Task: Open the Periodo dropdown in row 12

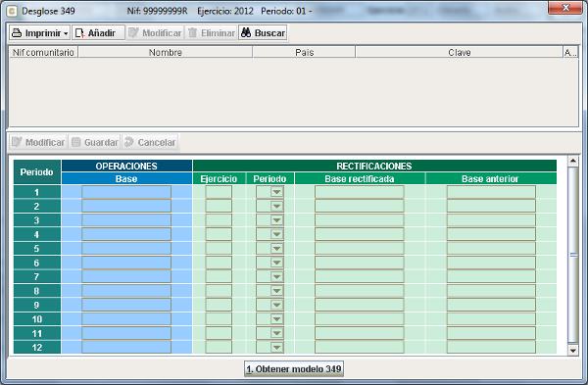Action: pos(276,347)
